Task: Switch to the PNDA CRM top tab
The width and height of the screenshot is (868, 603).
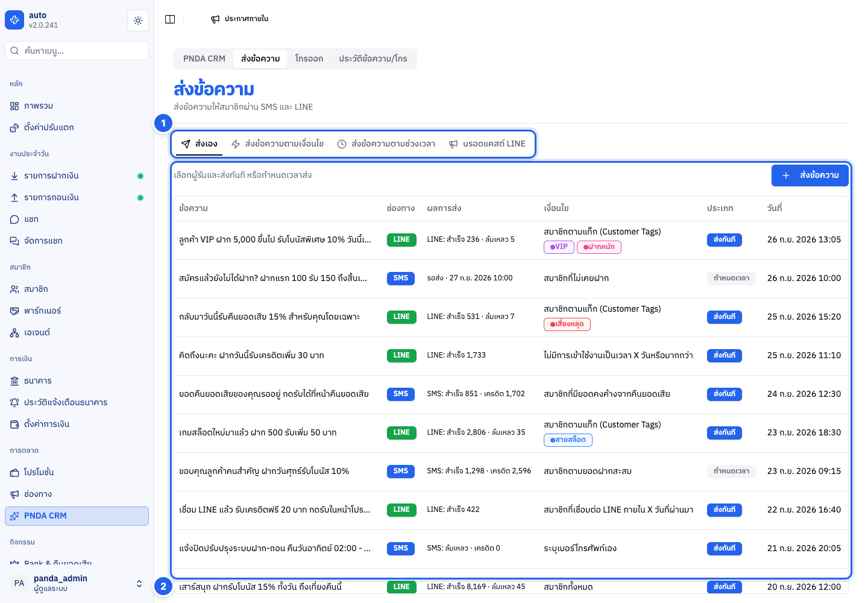Action: [x=204, y=58]
